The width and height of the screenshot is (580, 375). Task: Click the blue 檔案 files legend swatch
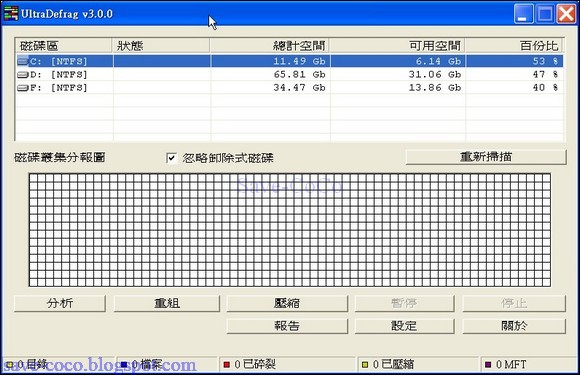[124, 365]
